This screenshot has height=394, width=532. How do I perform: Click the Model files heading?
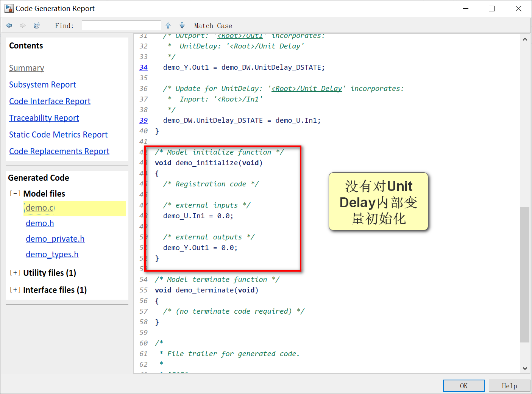pyautogui.click(x=44, y=194)
